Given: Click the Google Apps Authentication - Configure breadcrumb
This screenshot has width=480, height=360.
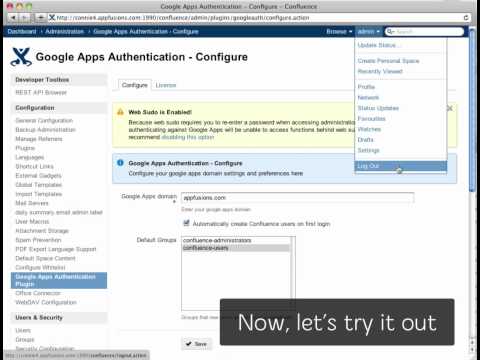Looking at the screenshot, I should click(146, 32).
